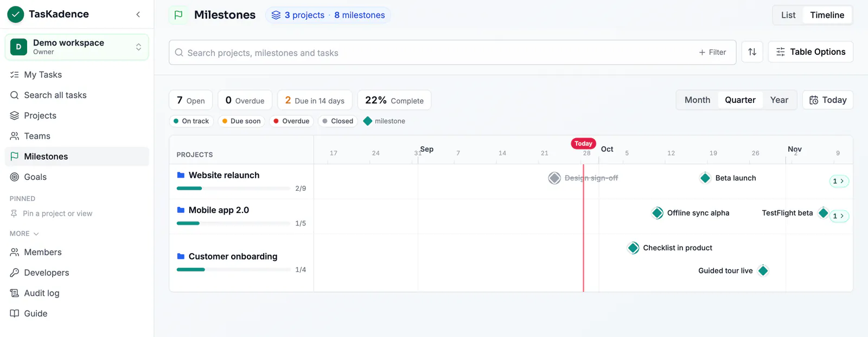Image resolution: width=868 pixels, height=337 pixels.
Task: Set timeline range to Year
Action: click(779, 100)
